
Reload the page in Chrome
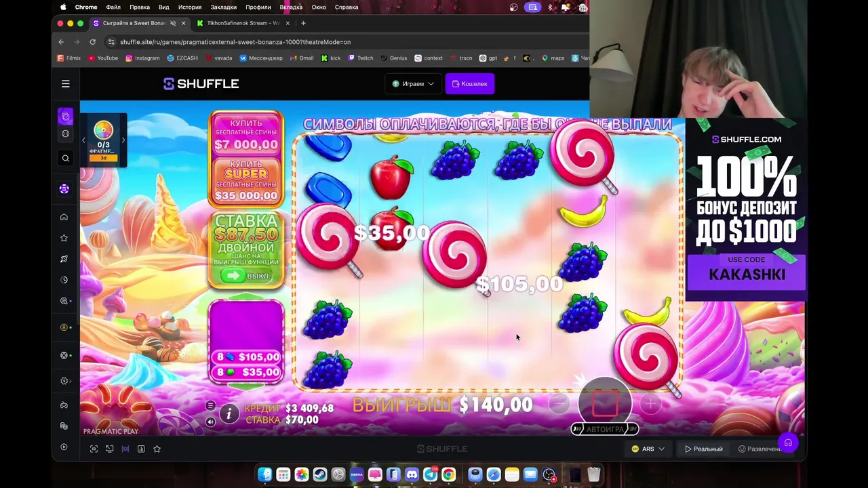click(x=93, y=42)
